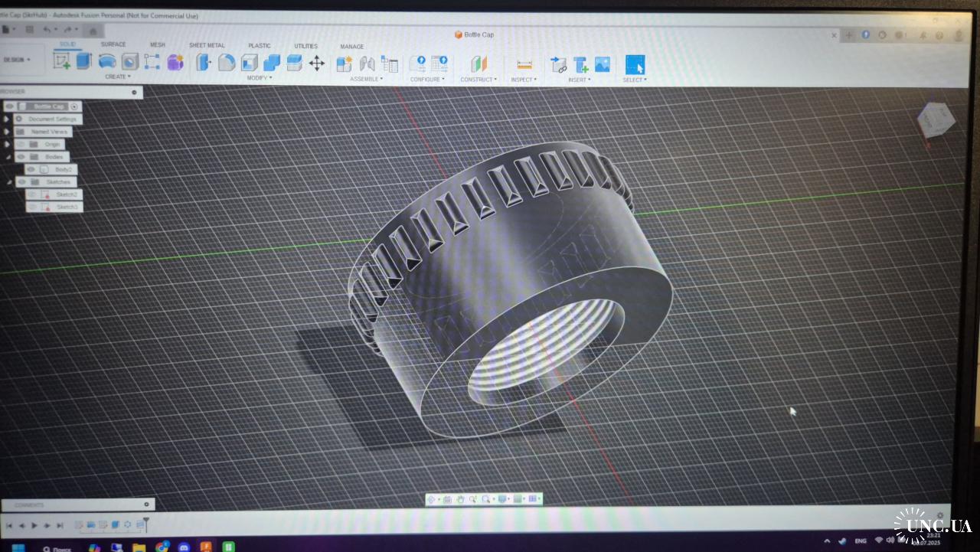Jump to timeline end
980x552 pixels.
pos(60,525)
